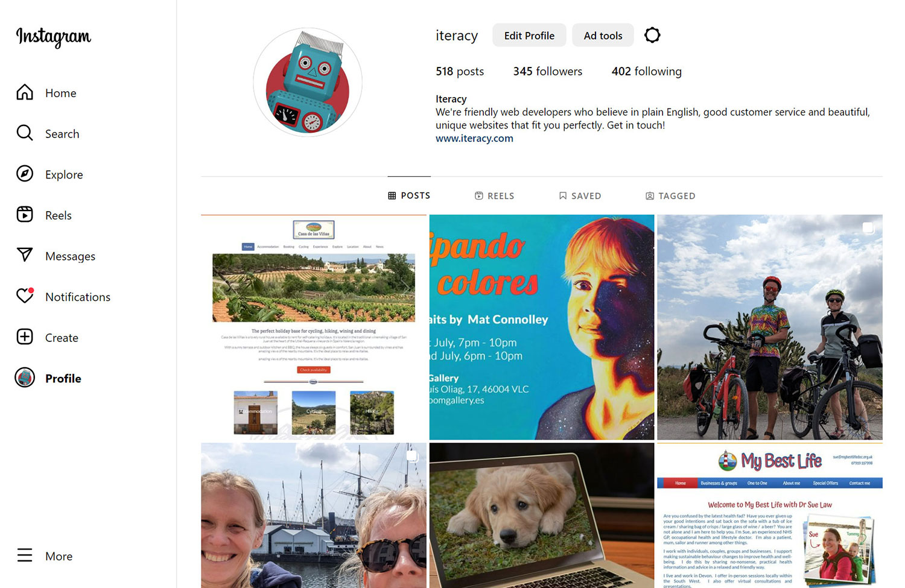Click the Create plus icon
Screen dimensions: 905x588
click(x=25, y=337)
